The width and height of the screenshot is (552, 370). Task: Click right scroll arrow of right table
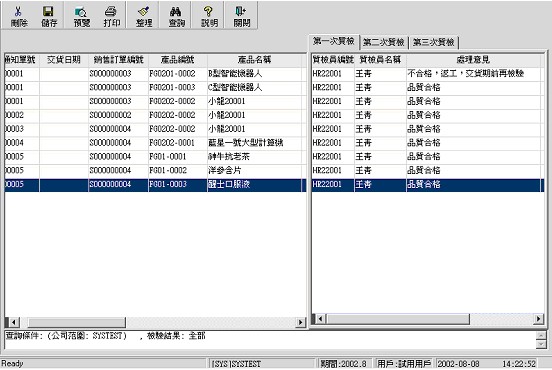(538, 319)
